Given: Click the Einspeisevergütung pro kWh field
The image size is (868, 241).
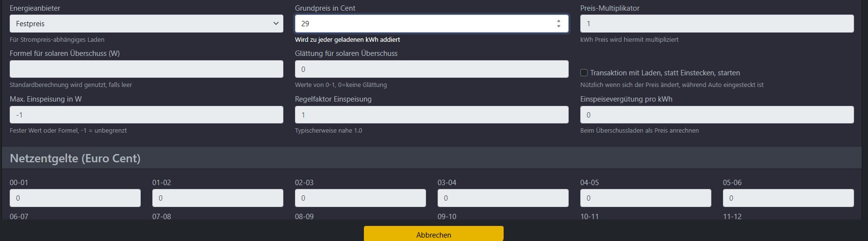Looking at the screenshot, I should pyautogui.click(x=717, y=115).
